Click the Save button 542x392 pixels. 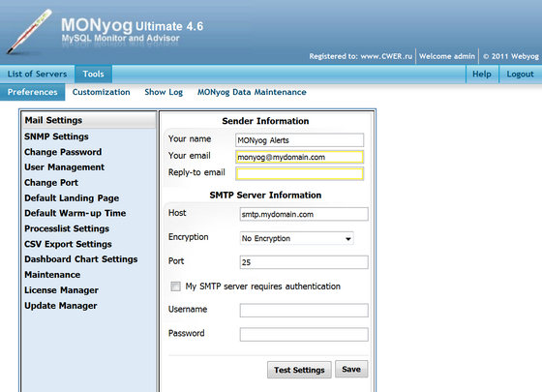pyautogui.click(x=351, y=369)
